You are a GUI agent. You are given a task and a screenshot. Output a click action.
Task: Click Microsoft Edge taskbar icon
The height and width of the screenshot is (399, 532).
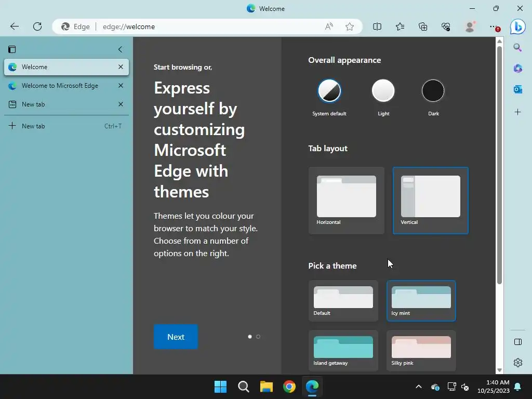click(312, 387)
